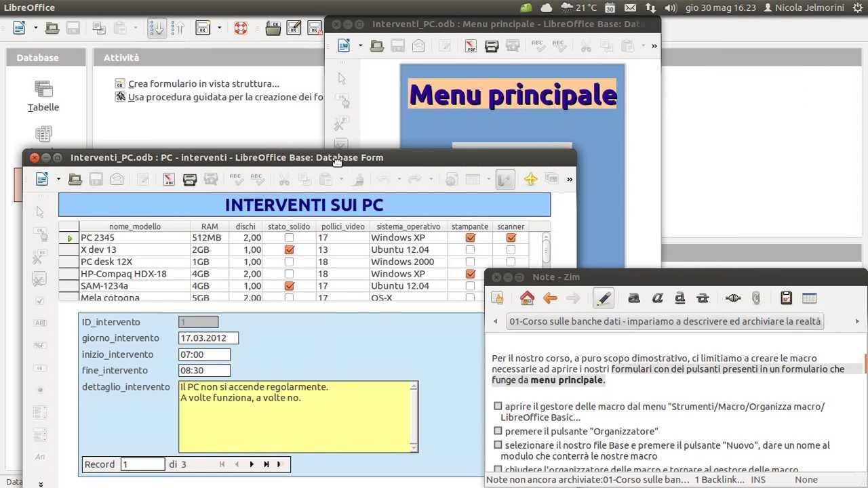
Task: Toggle stato_solido checkbox for SAM-1234a
Action: 290,286
